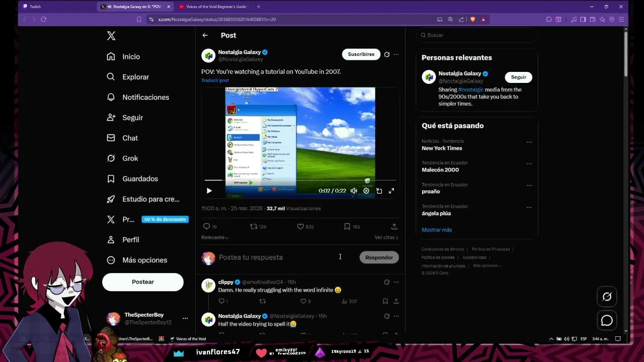The height and width of the screenshot is (362, 644).
Task: Open options for Malecón 2000 trend
Action: click(529, 164)
